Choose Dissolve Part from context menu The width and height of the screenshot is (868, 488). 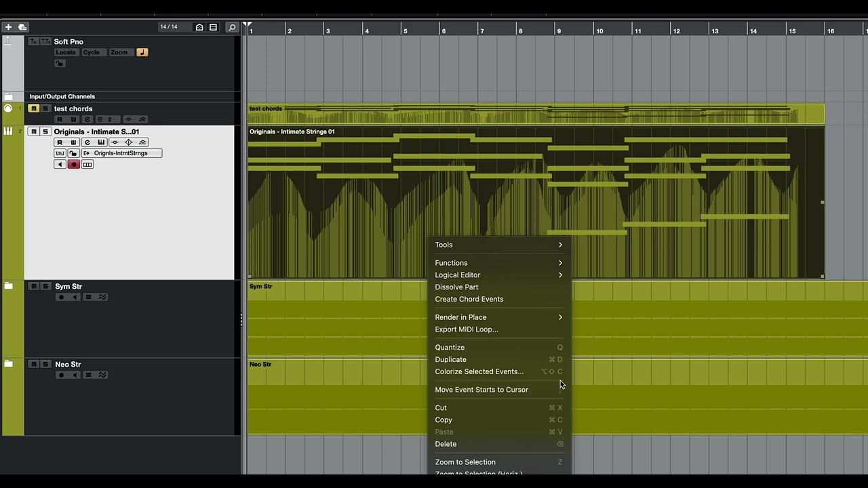[456, 287]
